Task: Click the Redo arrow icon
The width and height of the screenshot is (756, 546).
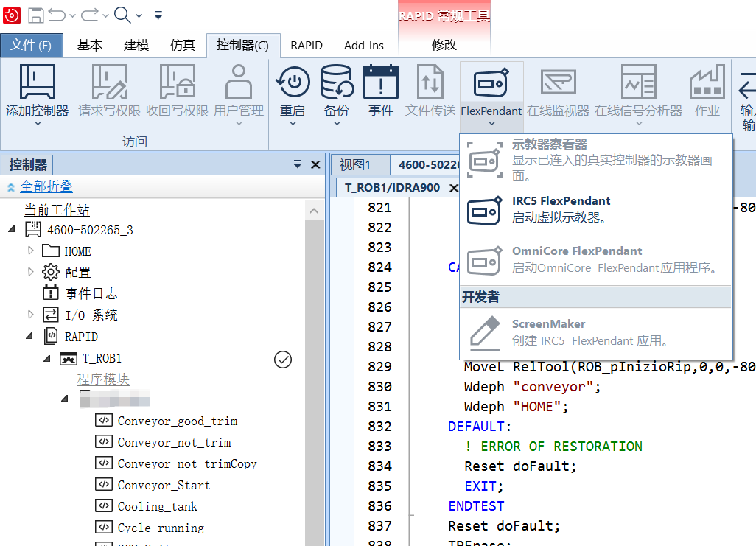Action: [90, 15]
